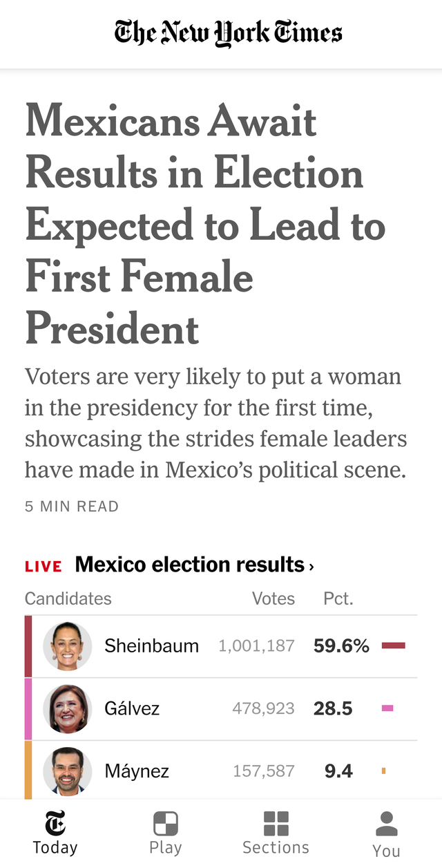Tap the Votes column header
The height and width of the screenshot is (868, 442).
click(x=273, y=598)
